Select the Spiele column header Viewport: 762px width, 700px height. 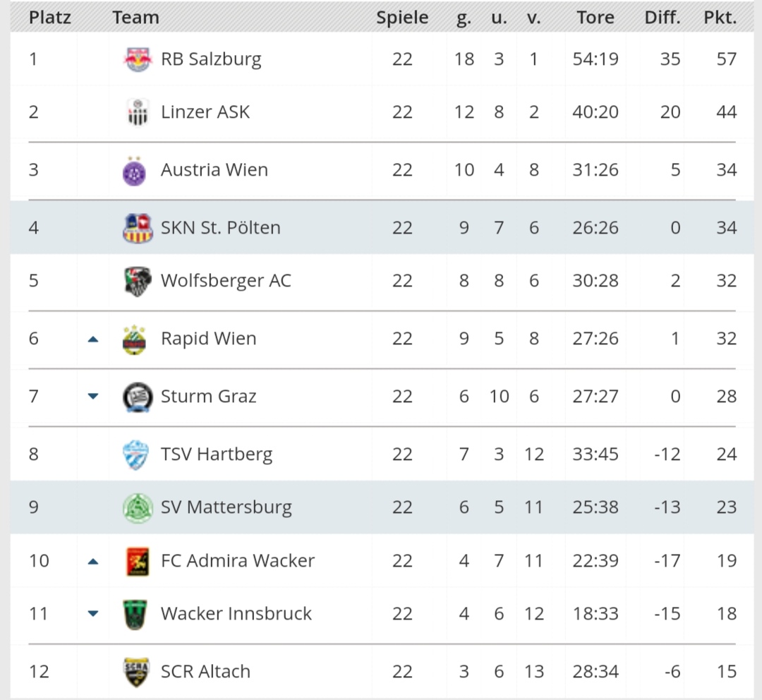pos(402,18)
